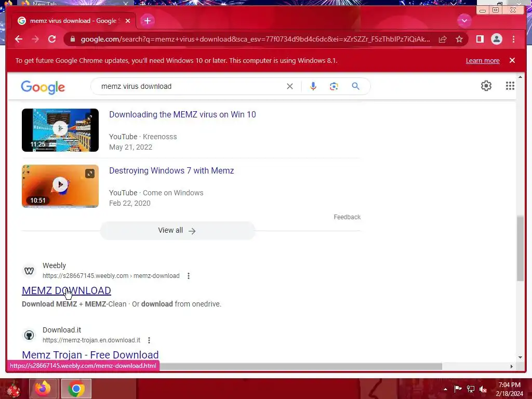Open Action Center flag icon
The width and height of the screenshot is (532, 399).
[x=458, y=389]
